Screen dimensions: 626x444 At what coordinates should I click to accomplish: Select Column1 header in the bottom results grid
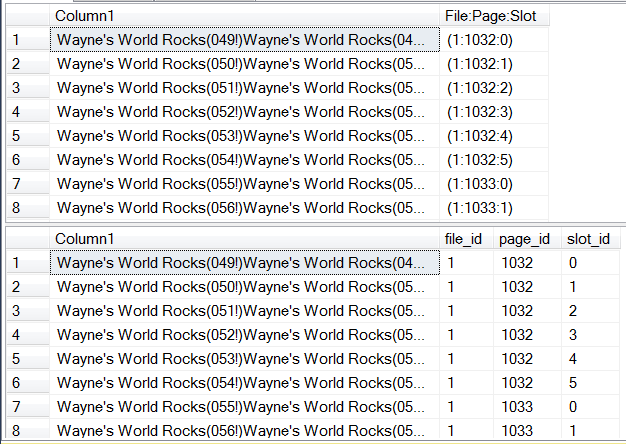(x=244, y=239)
